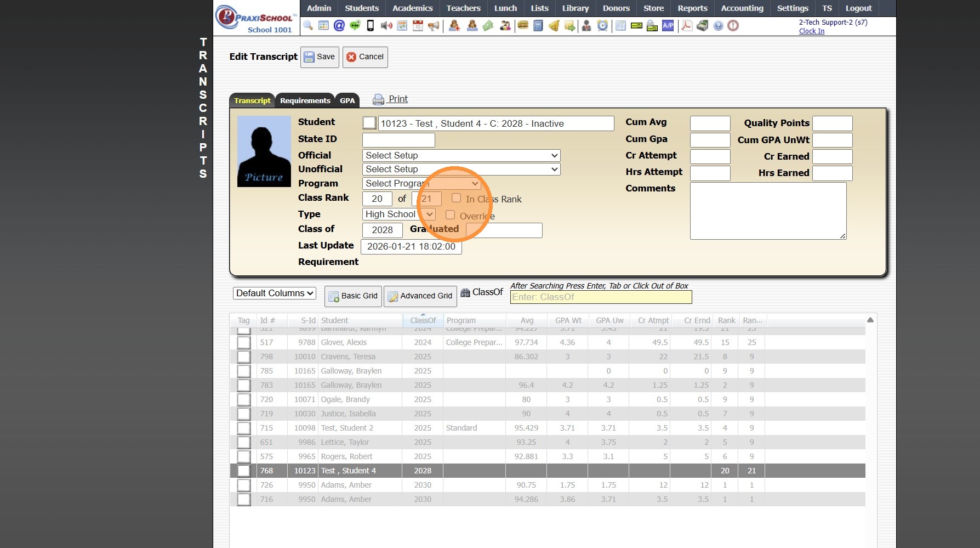Click the magnifying glass search icon
Screen dimensions: 980x548
click(x=308, y=26)
